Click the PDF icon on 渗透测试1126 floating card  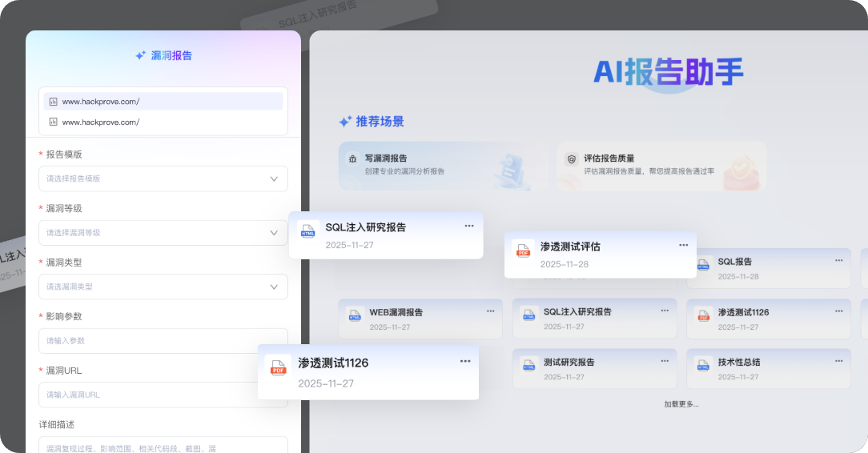(x=278, y=367)
